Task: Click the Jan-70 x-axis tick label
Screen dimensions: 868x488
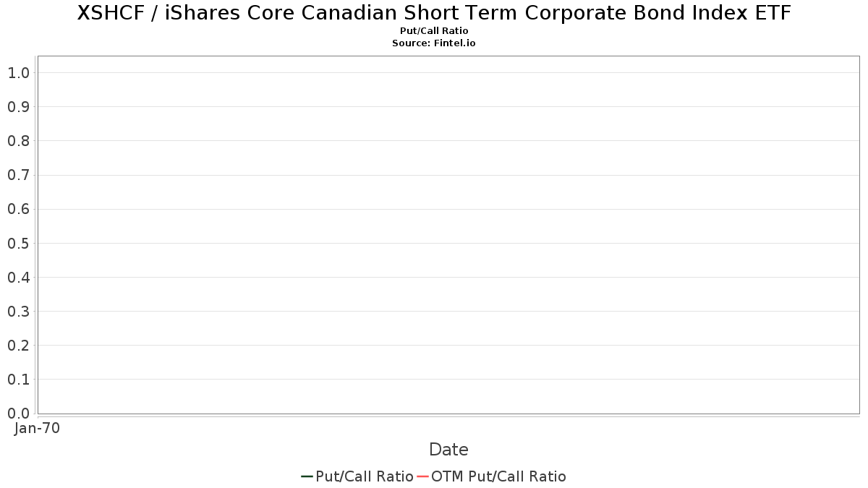Action: [x=37, y=428]
